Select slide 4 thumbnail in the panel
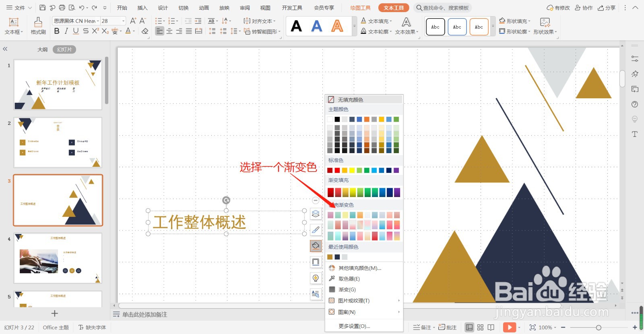This screenshot has height=334, width=644. coord(58,258)
